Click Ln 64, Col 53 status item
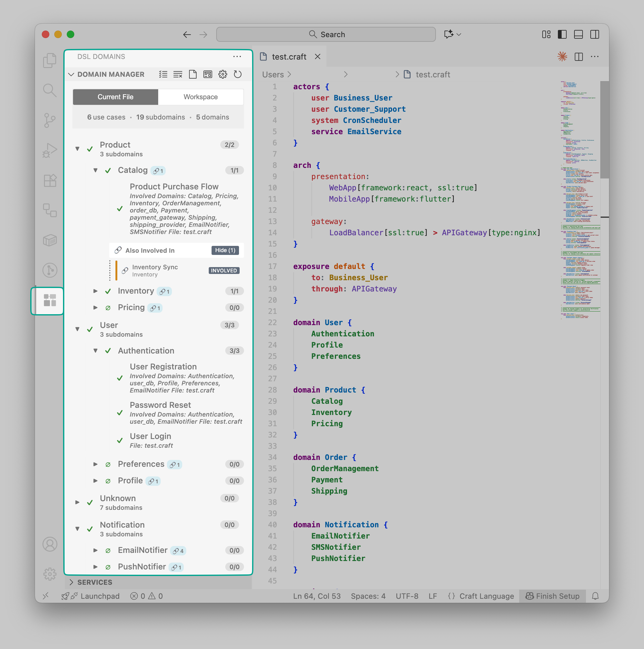Image resolution: width=644 pixels, height=649 pixels. point(316,596)
